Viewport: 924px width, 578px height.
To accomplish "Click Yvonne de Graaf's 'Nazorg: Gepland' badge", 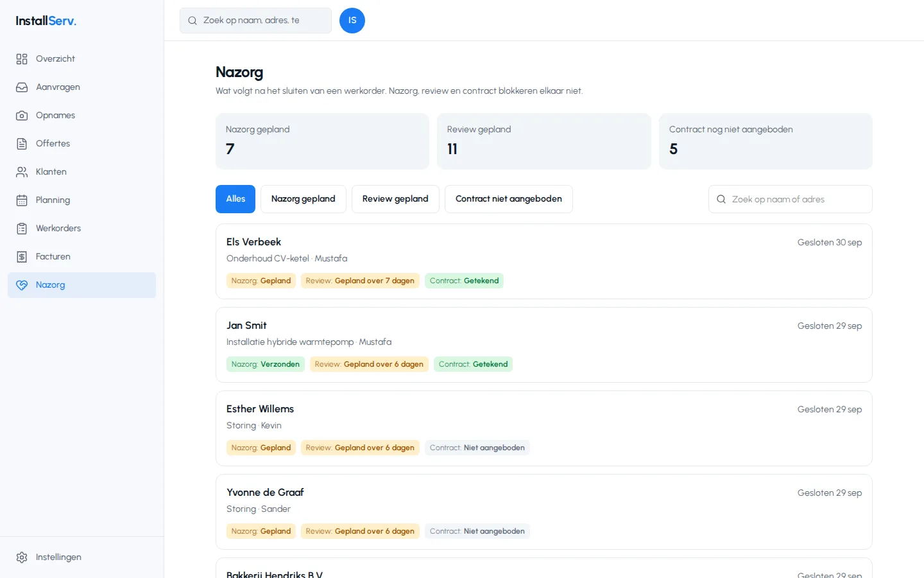I will click(x=261, y=531).
